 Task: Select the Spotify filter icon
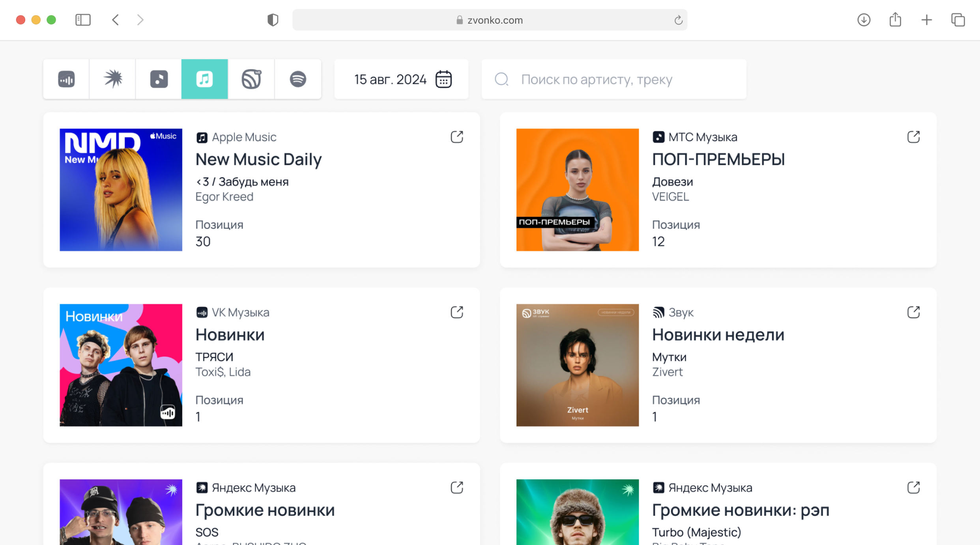(x=298, y=79)
